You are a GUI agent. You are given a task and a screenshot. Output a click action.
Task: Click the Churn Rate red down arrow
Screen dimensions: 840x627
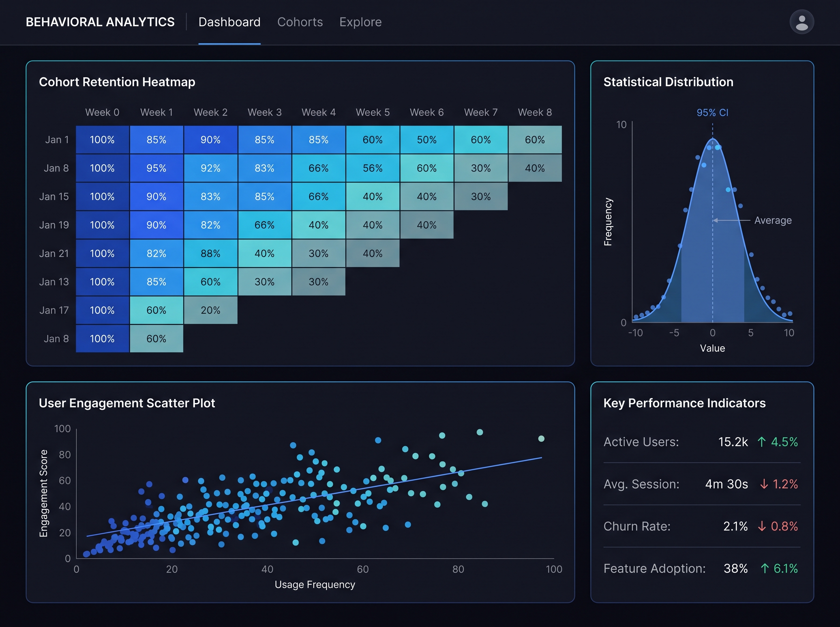click(762, 526)
